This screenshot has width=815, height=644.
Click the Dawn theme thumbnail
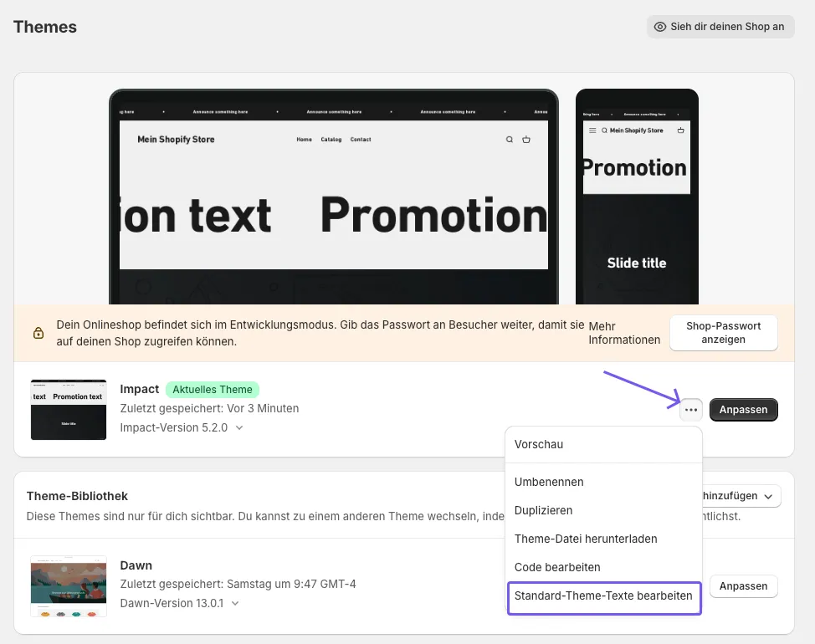69,586
